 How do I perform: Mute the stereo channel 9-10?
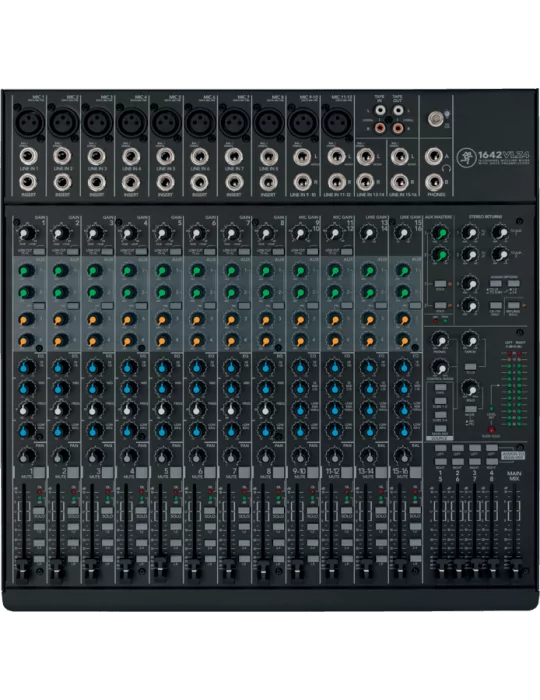(313, 472)
